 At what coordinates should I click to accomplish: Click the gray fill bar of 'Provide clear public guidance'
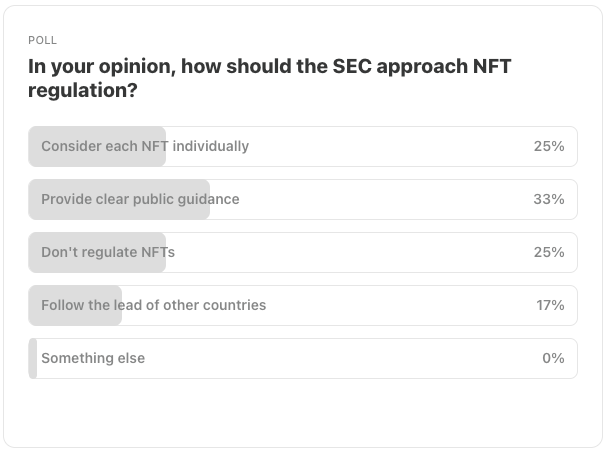(119, 199)
